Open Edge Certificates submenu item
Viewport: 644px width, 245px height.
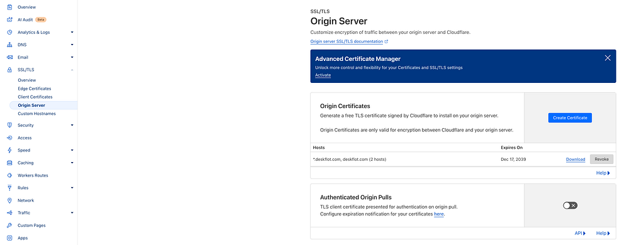pyautogui.click(x=35, y=89)
